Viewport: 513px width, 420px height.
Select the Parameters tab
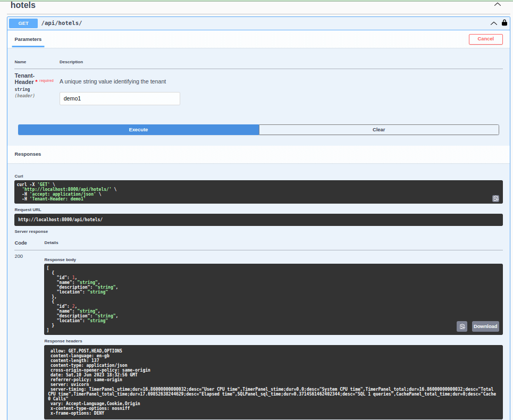28,39
